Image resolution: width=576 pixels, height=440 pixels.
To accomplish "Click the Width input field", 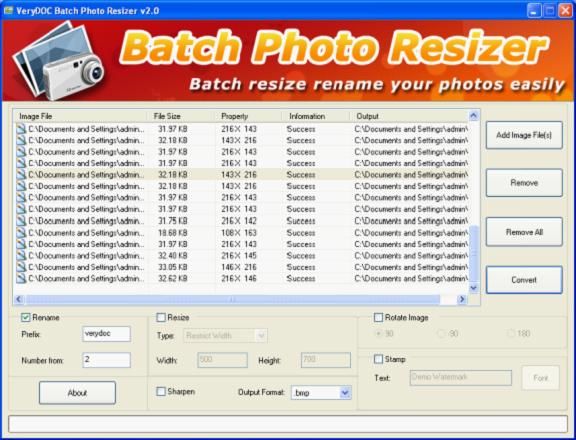I will tap(222, 360).
